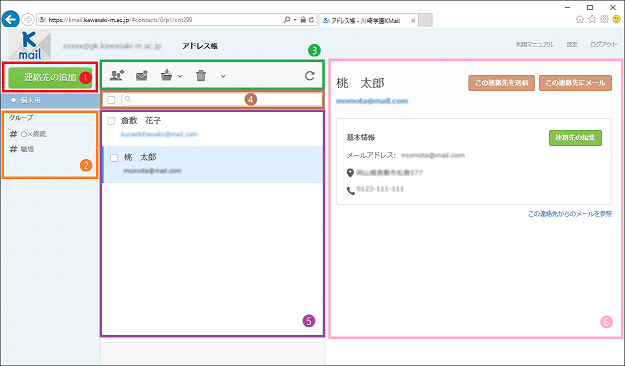Select the 桃 太郎 contact name in the list

tap(140, 157)
